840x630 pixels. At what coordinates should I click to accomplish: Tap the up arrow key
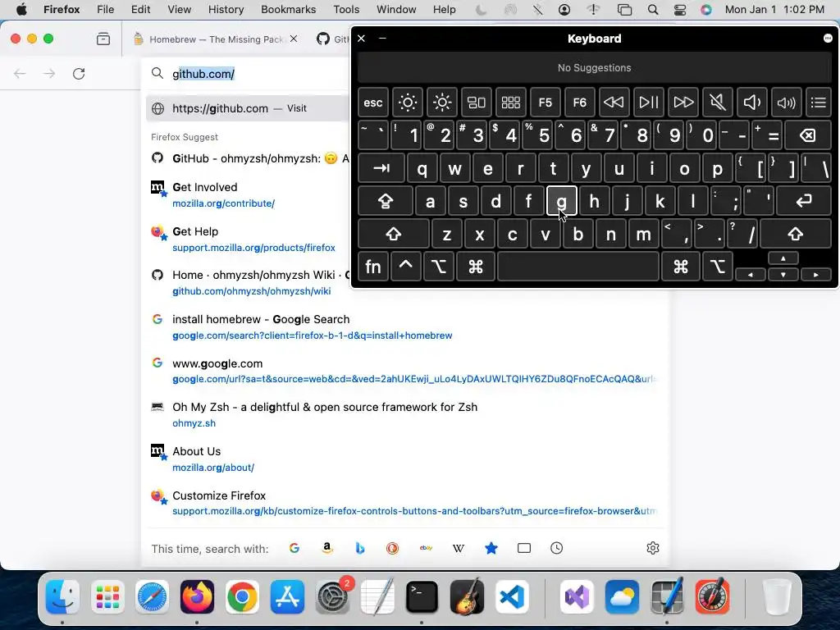pyautogui.click(x=783, y=258)
